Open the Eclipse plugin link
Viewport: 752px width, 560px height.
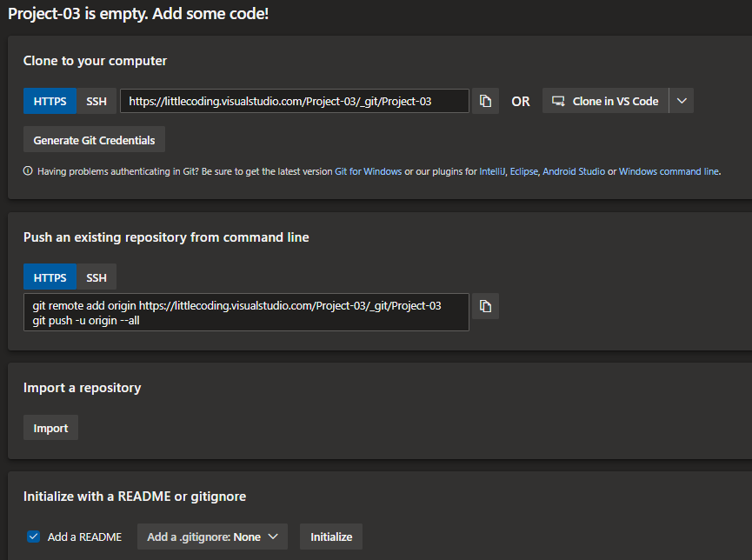coord(522,171)
